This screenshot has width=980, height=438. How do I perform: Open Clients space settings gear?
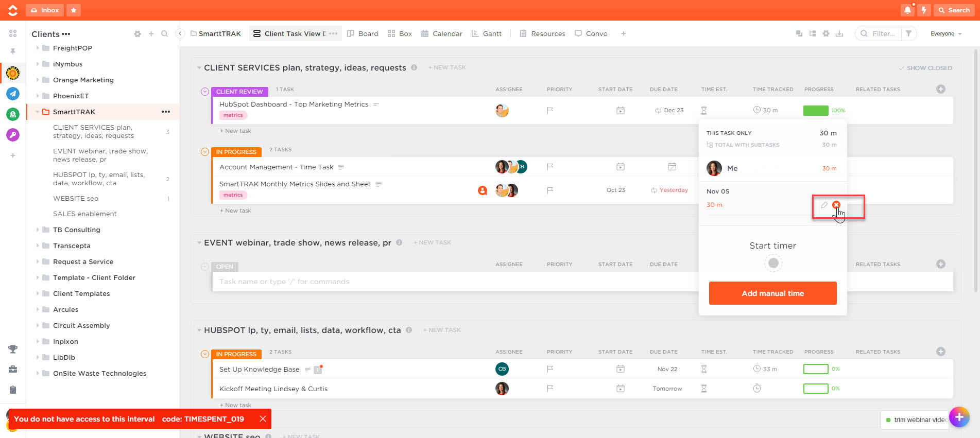[x=137, y=34]
